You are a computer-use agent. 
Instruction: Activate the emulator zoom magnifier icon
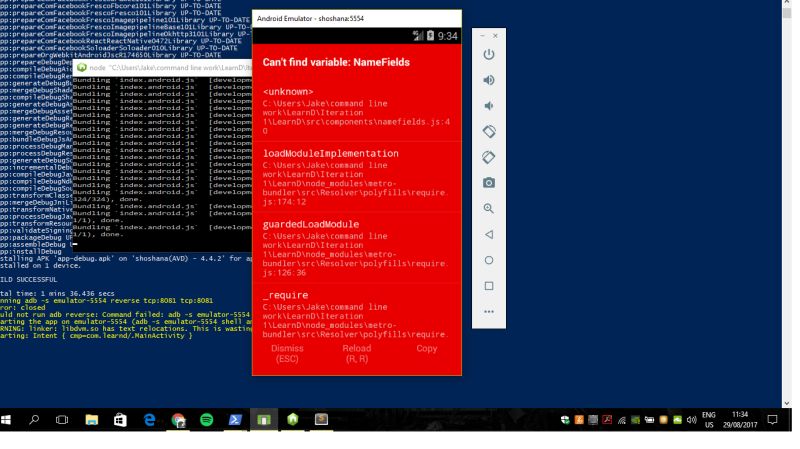tap(489, 208)
